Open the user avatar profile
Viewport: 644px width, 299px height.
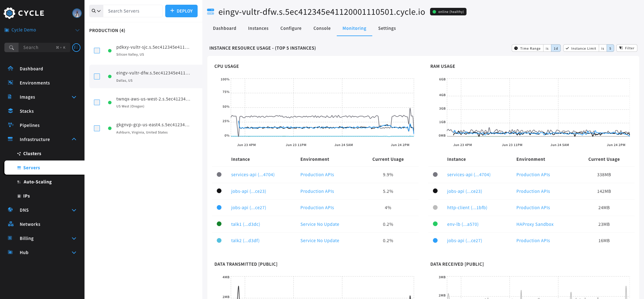77,13
